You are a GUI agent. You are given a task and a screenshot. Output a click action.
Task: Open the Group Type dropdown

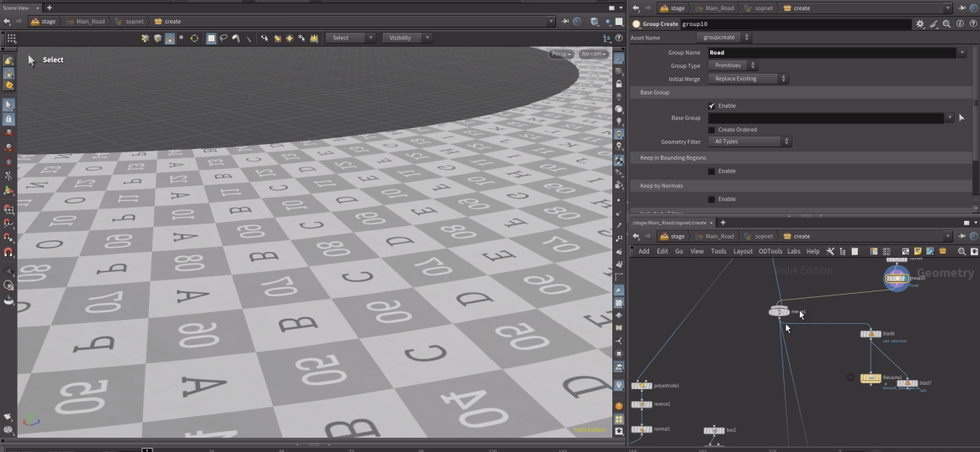tap(733, 65)
